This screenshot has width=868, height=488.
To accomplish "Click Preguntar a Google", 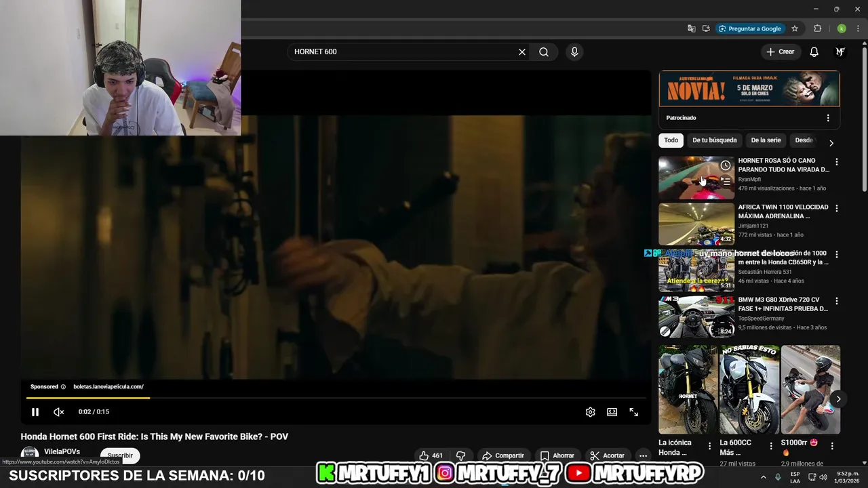I will (x=750, y=28).
